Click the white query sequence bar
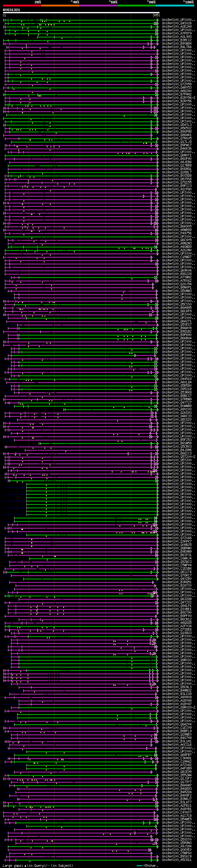197x868 pixels. tap(81, 13)
